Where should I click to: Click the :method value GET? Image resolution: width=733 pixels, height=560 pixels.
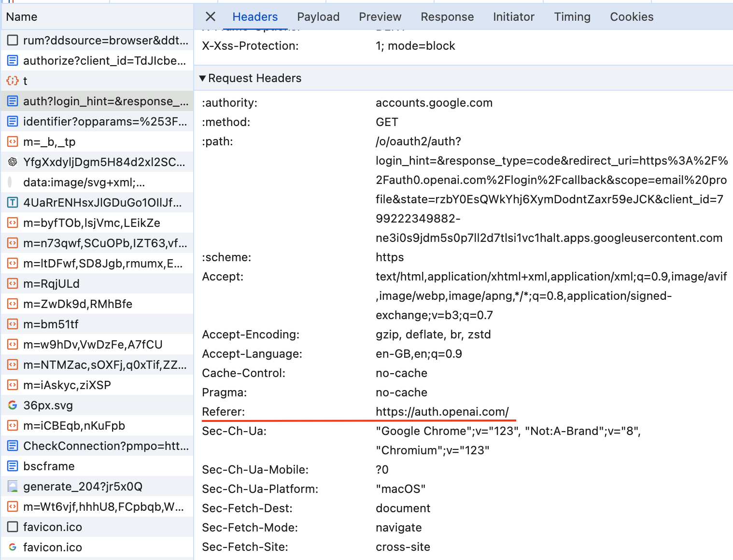(387, 122)
